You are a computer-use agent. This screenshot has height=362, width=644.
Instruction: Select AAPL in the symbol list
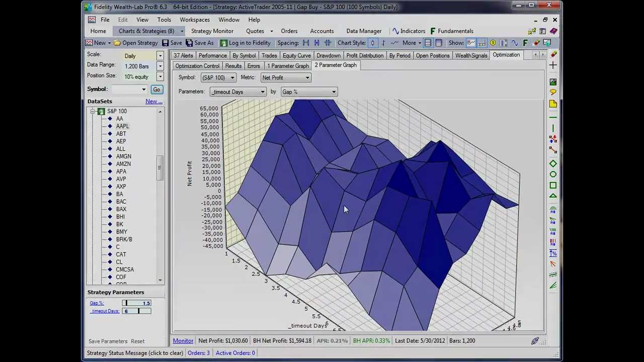click(x=122, y=126)
